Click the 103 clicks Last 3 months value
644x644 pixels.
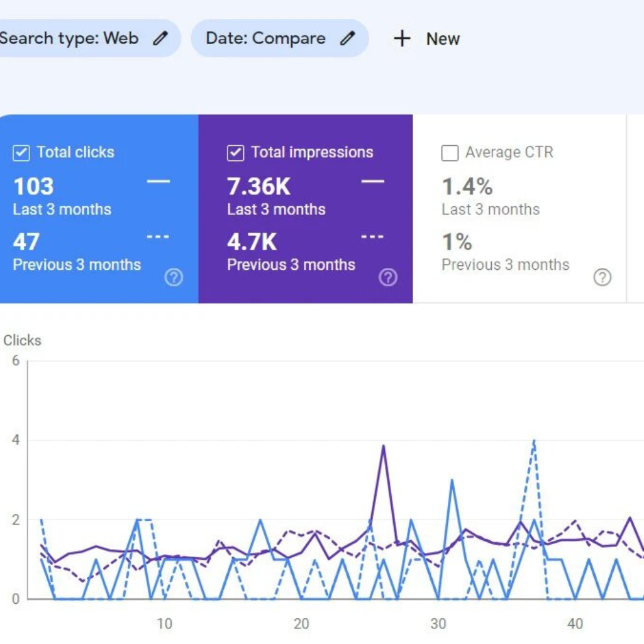point(34,186)
